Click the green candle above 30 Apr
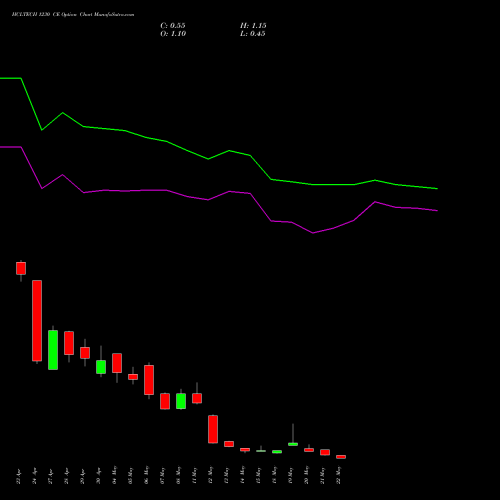Screen dimensions: 500x500 pyautogui.click(x=101, y=367)
